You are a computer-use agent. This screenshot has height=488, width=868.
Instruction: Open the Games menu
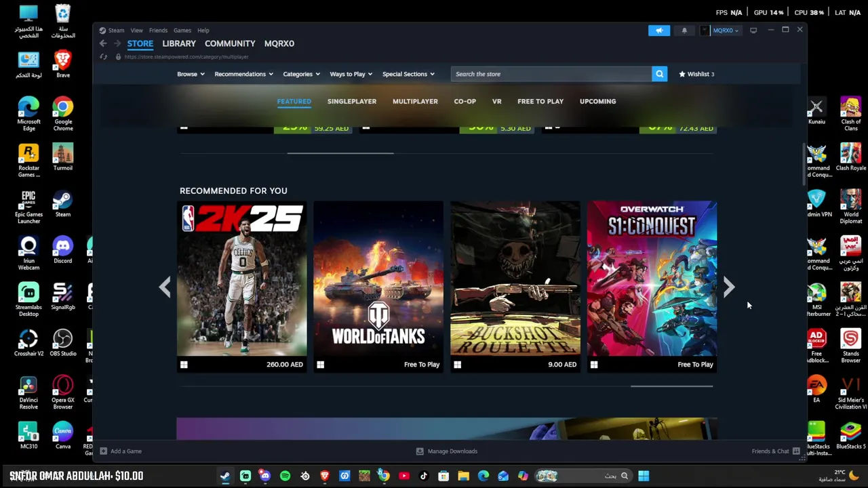[x=182, y=30]
